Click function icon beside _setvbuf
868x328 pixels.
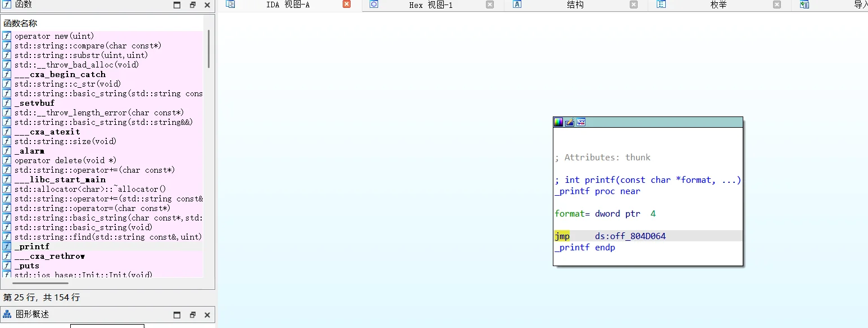pyautogui.click(x=7, y=103)
